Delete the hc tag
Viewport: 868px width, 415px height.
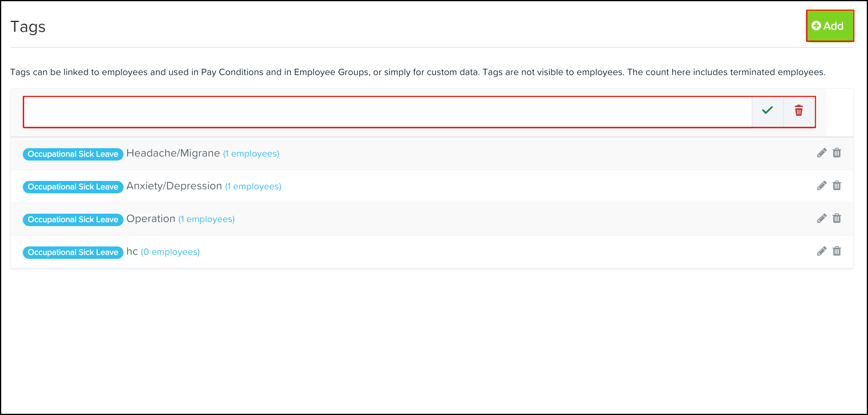pos(837,251)
